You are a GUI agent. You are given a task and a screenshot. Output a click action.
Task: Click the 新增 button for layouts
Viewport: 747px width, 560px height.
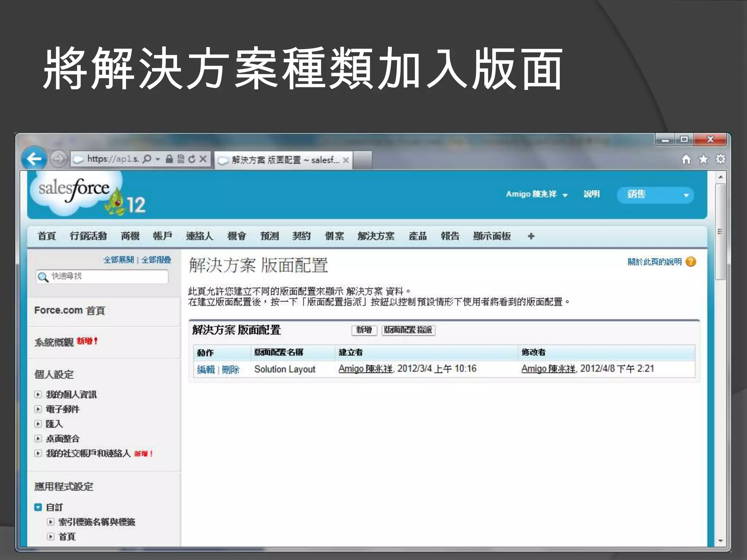(364, 330)
